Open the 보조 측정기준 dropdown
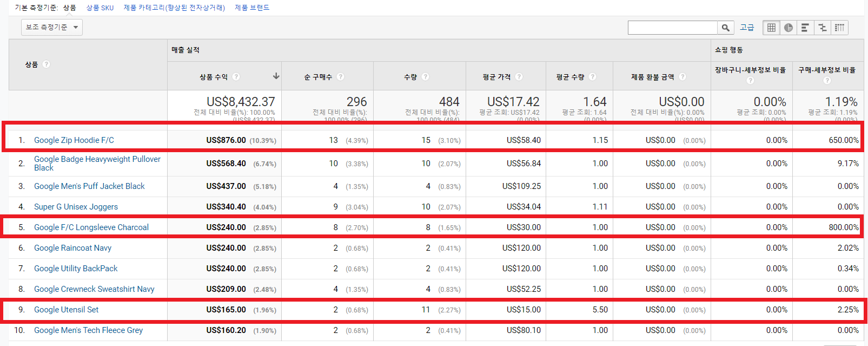The height and width of the screenshot is (346, 868). 52,27
